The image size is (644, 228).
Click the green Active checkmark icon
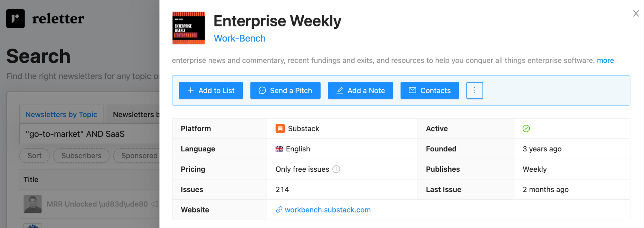pyautogui.click(x=526, y=128)
